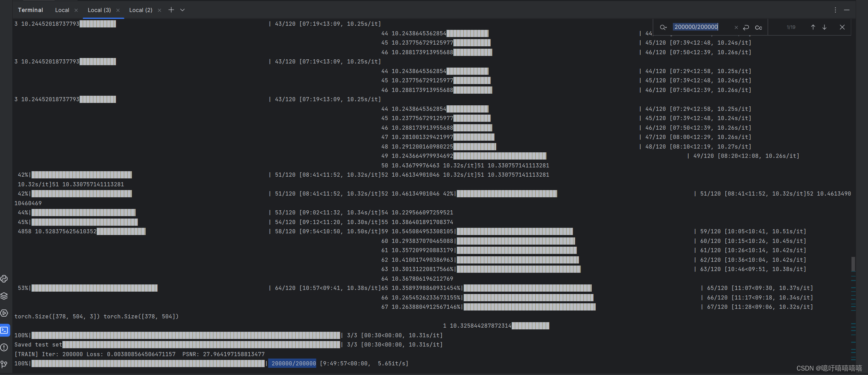Click the 58/120 [09:54<10:50 progress text

coord(328,231)
